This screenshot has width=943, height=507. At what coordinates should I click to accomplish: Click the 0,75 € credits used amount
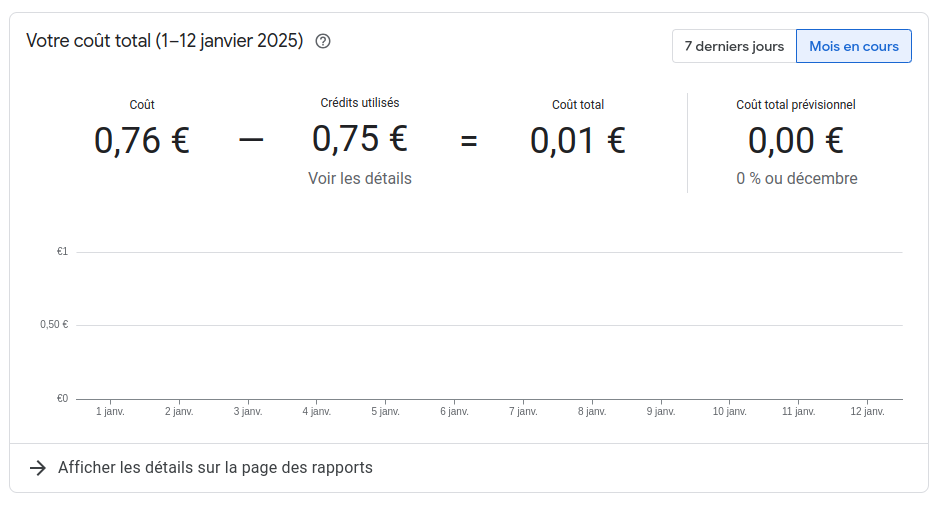[x=360, y=139]
